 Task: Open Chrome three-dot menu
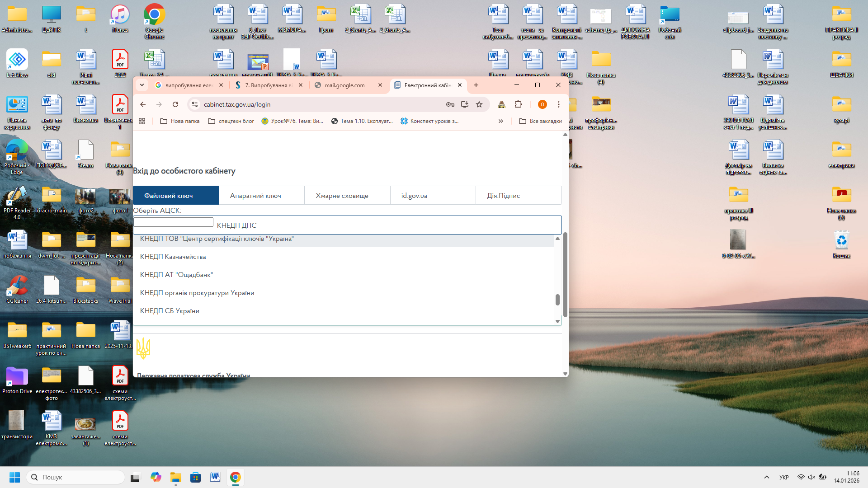(559, 104)
